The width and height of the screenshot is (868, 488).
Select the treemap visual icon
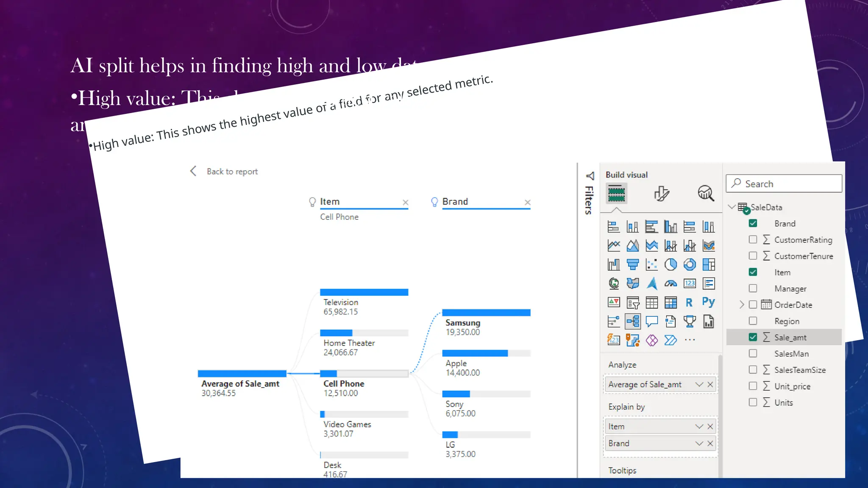click(x=708, y=265)
